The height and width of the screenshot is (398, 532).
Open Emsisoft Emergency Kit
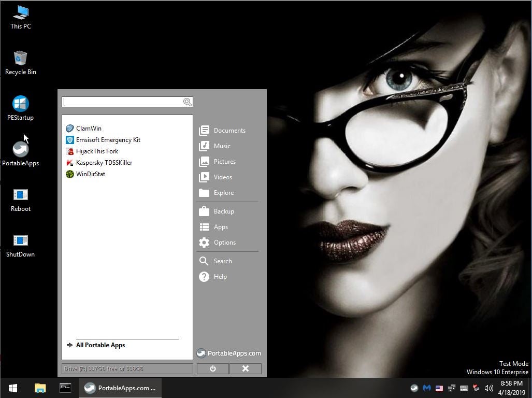108,139
